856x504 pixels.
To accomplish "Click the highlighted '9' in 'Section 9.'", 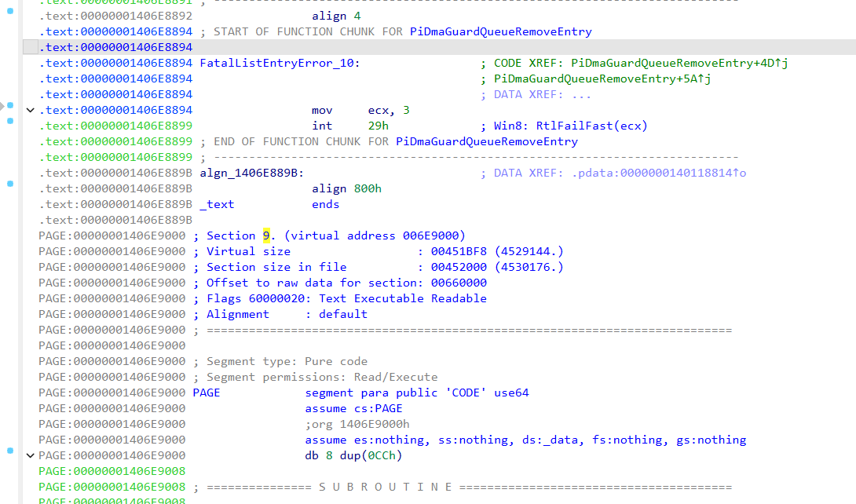I will pyautogui.click(x=266, y=236).
